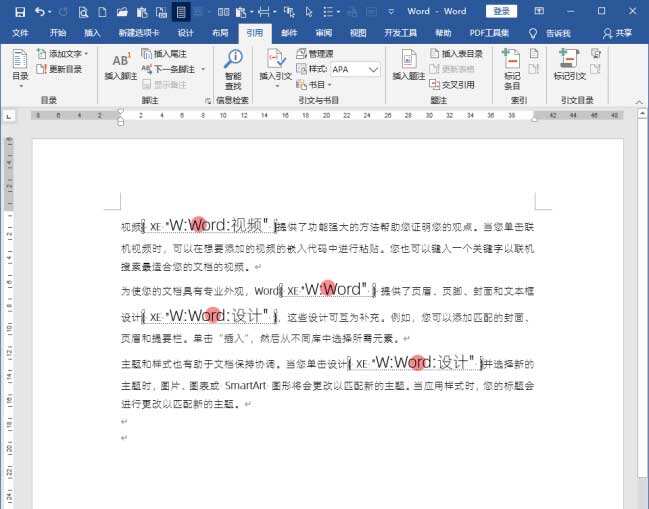Click the right indent marker on ruler
This screenshot has width=649, height=509.
[x=534, y=119]
